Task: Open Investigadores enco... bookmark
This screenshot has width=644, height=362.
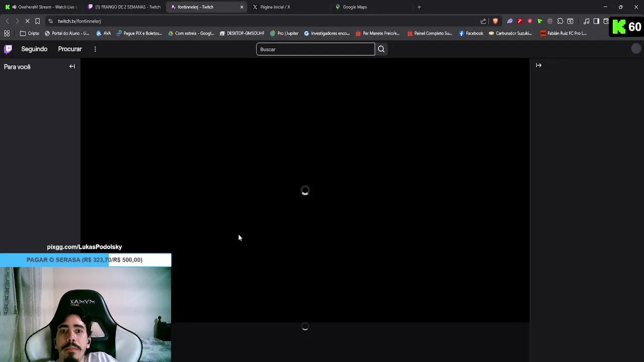Action: [x=327, y=33]
